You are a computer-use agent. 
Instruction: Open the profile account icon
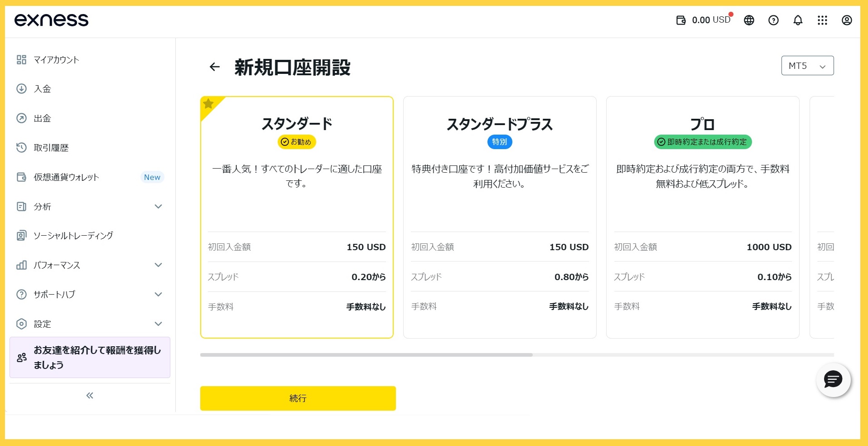coord(846,20)
